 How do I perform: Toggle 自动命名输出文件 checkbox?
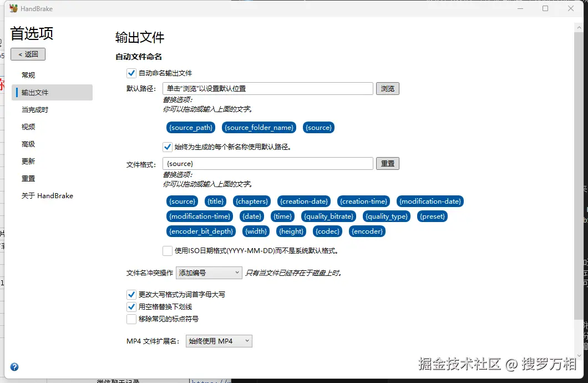pos(131,73)
